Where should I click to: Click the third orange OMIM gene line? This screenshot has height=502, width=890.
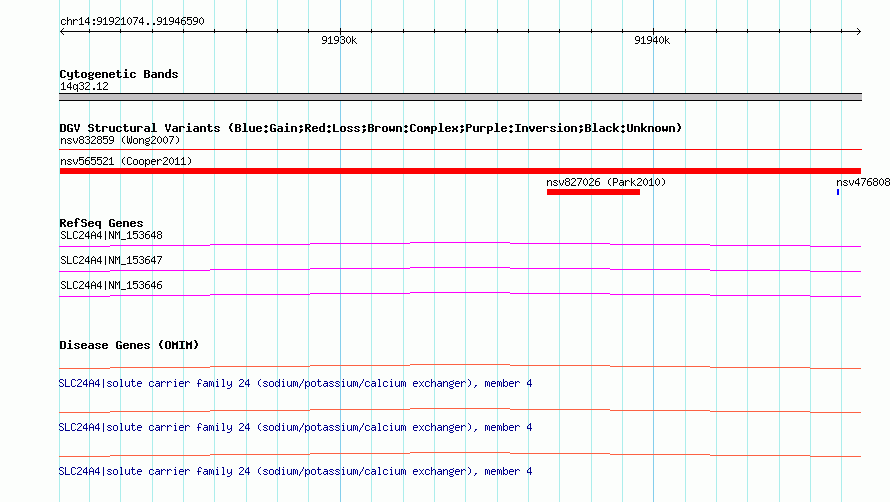460,454
